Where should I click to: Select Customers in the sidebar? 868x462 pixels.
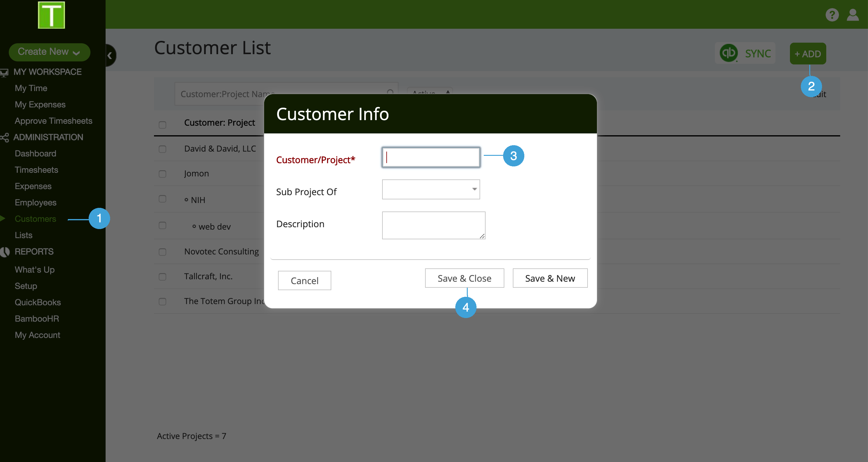[x=35, y=219]
